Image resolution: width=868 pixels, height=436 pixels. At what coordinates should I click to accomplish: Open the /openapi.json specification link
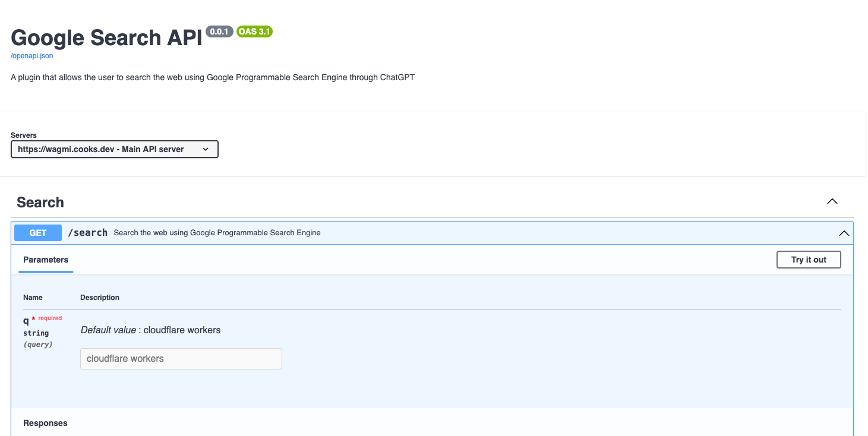(x=31, y=55)
